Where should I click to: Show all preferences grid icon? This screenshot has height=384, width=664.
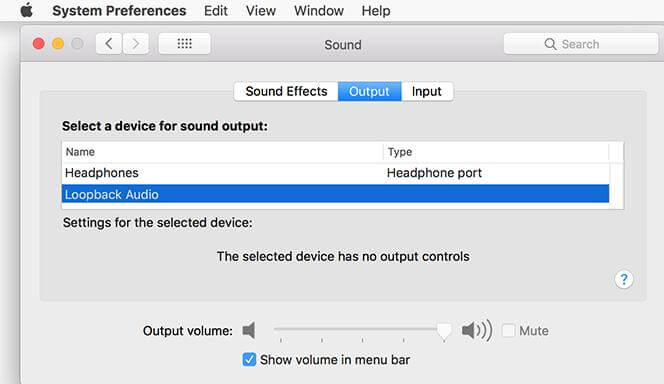click(184, 44)
